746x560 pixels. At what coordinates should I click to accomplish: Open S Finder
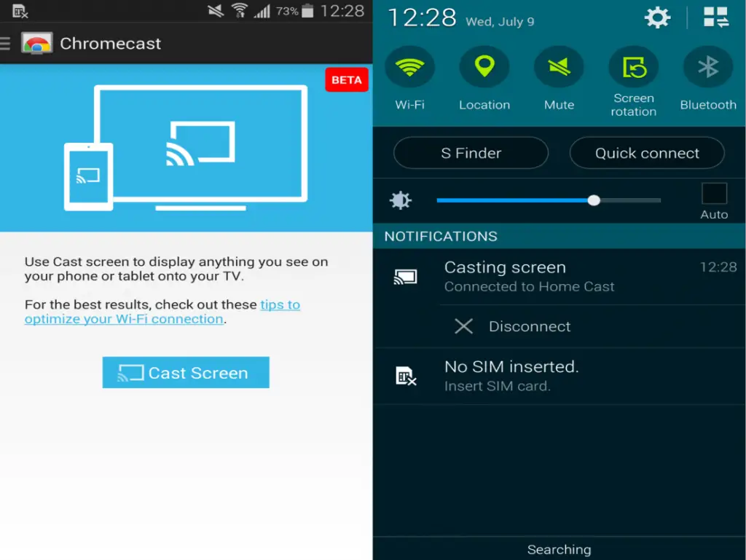pyautogui.click(x=471, y=153)
